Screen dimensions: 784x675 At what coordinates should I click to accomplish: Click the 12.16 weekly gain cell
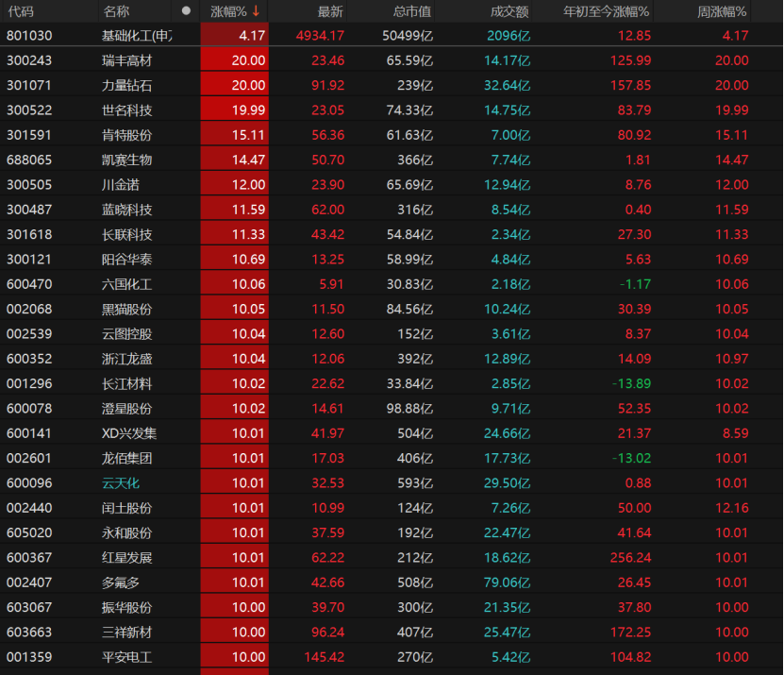[732, 508]
